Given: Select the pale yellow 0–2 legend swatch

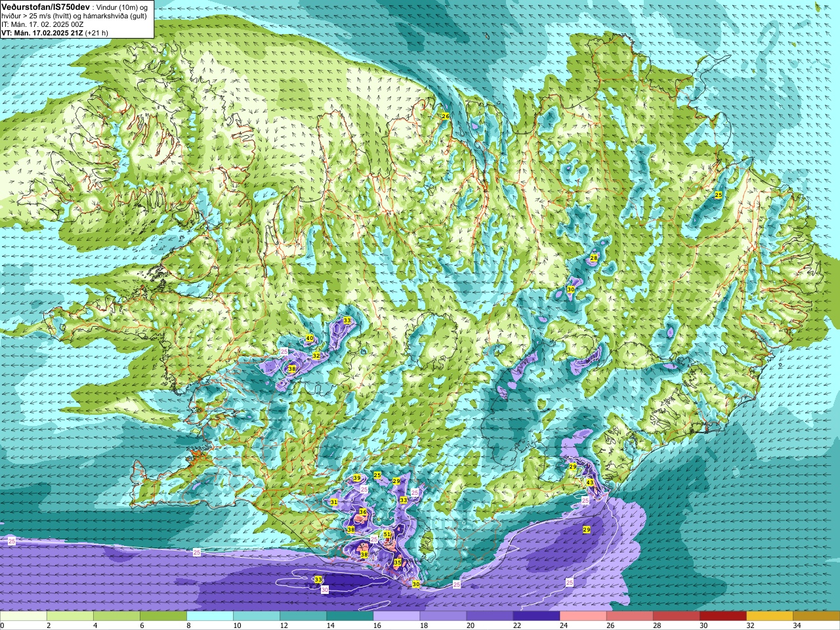Looking at the screenshot, I should coord(24,616).
